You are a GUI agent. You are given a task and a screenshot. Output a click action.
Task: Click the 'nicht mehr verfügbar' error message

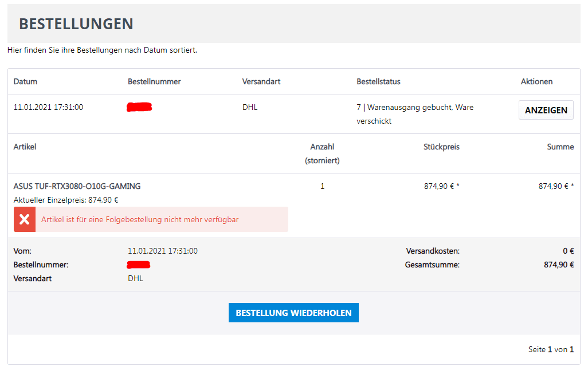point(140,220)
